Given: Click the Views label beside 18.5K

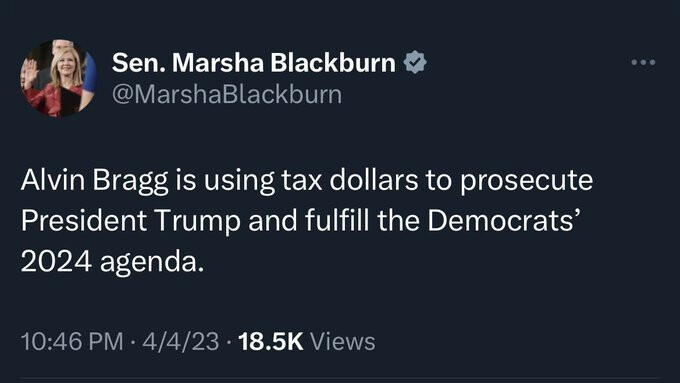Looking at the screenshot, I should [343, 341].
